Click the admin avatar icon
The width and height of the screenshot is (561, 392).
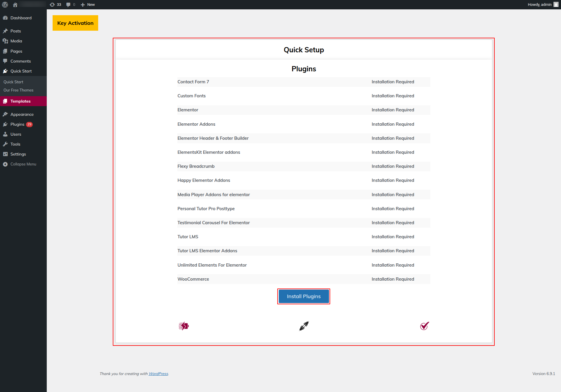[556, 5]
